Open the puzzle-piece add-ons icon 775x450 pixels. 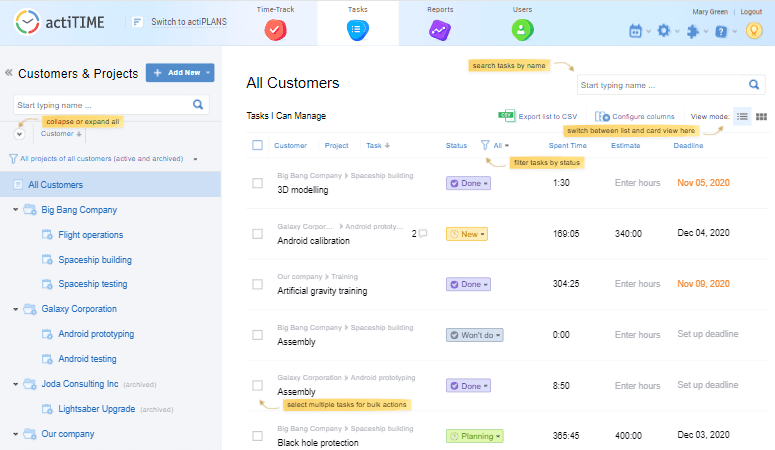[x=693, y=31]
